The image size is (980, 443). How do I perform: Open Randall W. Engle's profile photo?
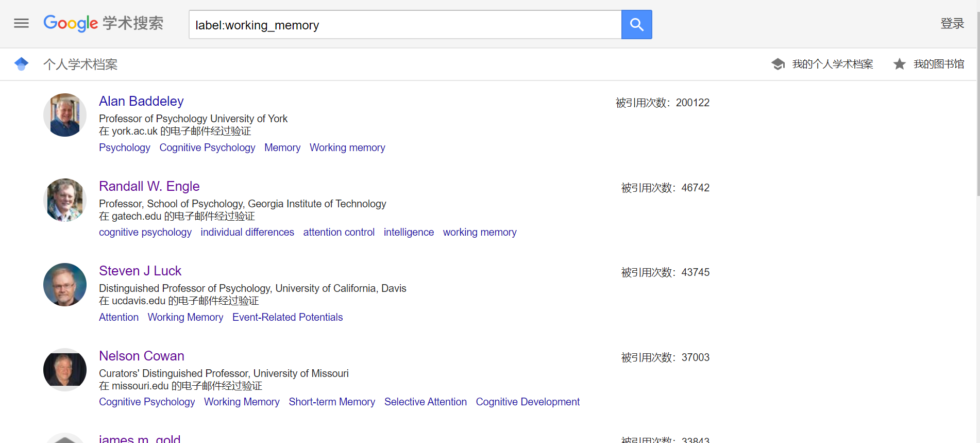tap(65, 200)
